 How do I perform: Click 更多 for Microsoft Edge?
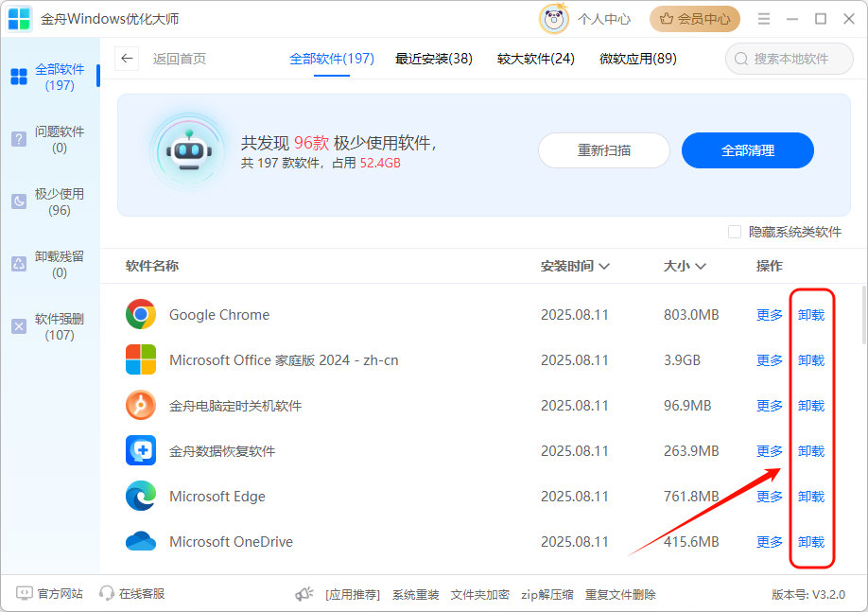(x=770, y=497)
